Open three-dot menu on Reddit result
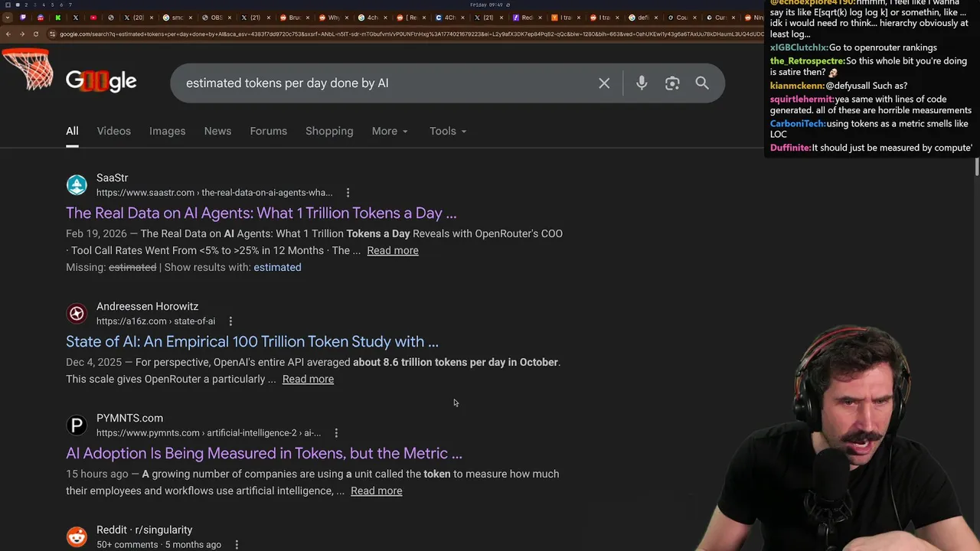Screen dimensions: 980x551 237,545
